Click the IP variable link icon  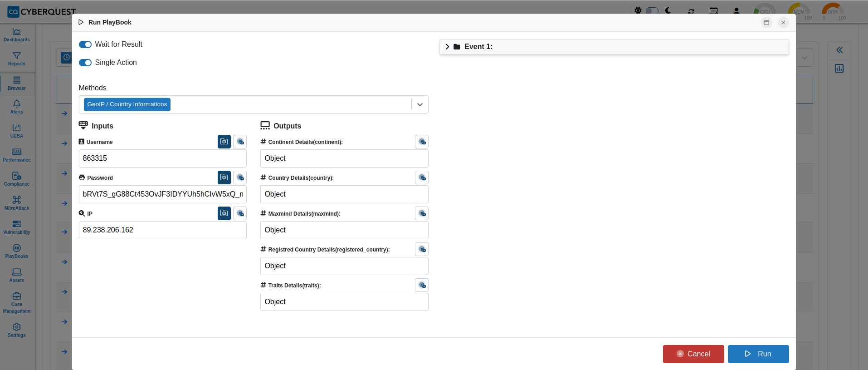point(240,213)
